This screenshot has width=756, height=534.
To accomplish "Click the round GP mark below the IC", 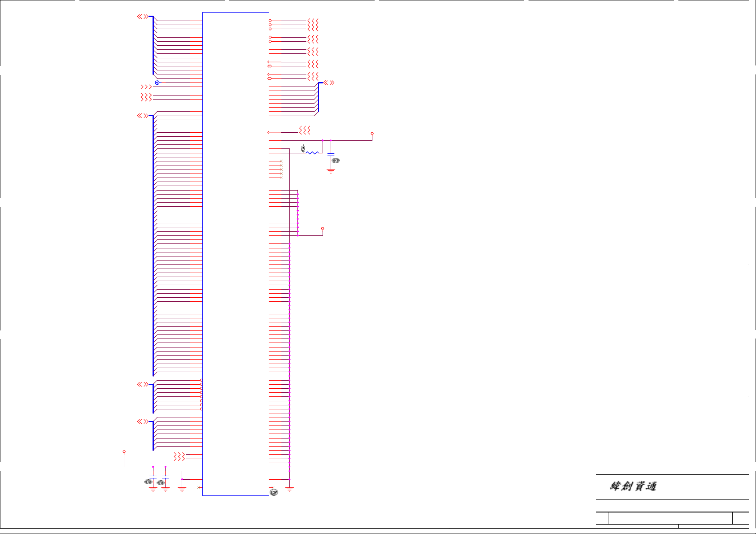I will (x=274, y=492).
